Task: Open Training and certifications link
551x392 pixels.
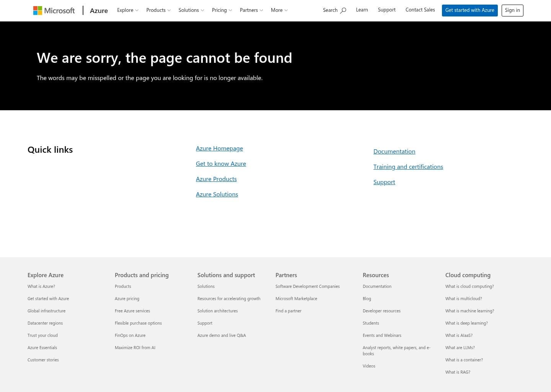Action: tap(408, 167)
